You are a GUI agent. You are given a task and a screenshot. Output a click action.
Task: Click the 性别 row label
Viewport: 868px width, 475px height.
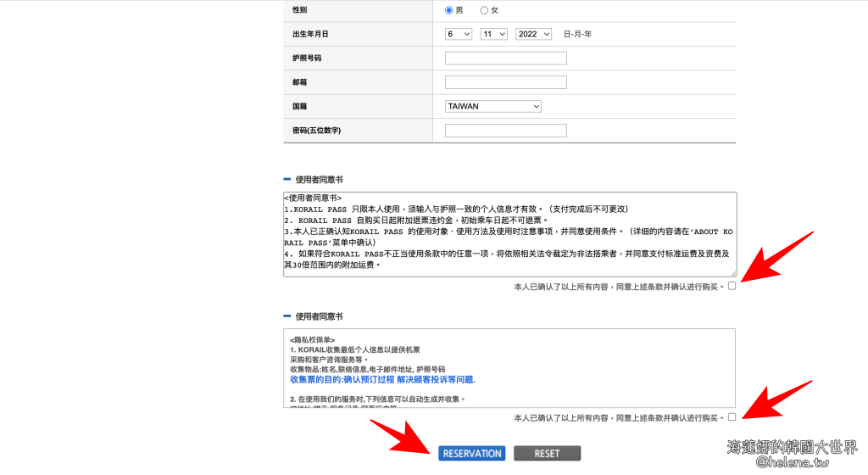(x=299, y=10)
